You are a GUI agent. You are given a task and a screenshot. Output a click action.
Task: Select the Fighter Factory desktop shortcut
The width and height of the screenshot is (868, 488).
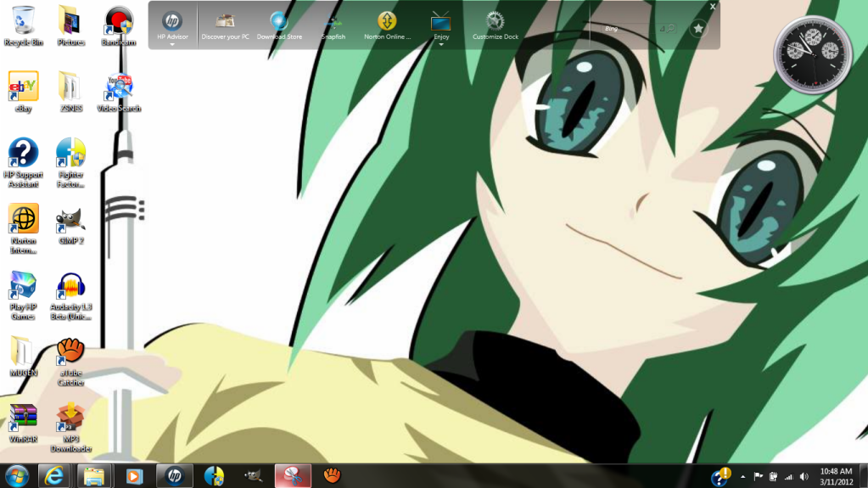click(x=71, y=163)
